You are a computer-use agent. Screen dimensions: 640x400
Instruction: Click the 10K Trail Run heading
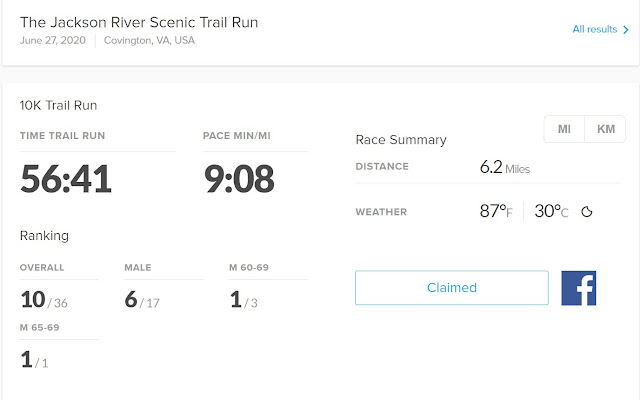tap(58, 104)
